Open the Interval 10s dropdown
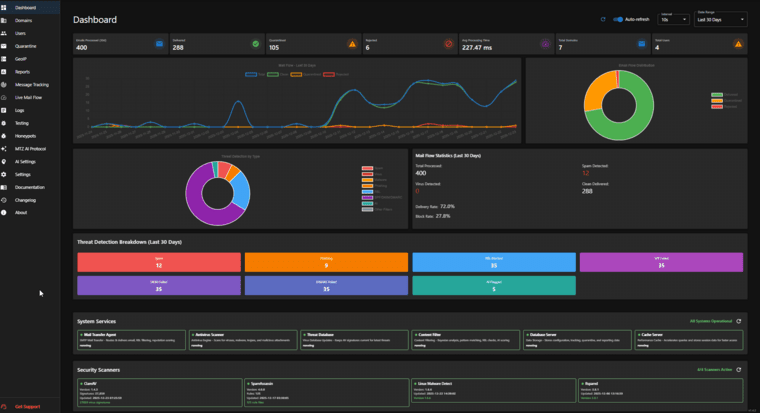Viewport: 760px width, 413px height. pos(674,19)
